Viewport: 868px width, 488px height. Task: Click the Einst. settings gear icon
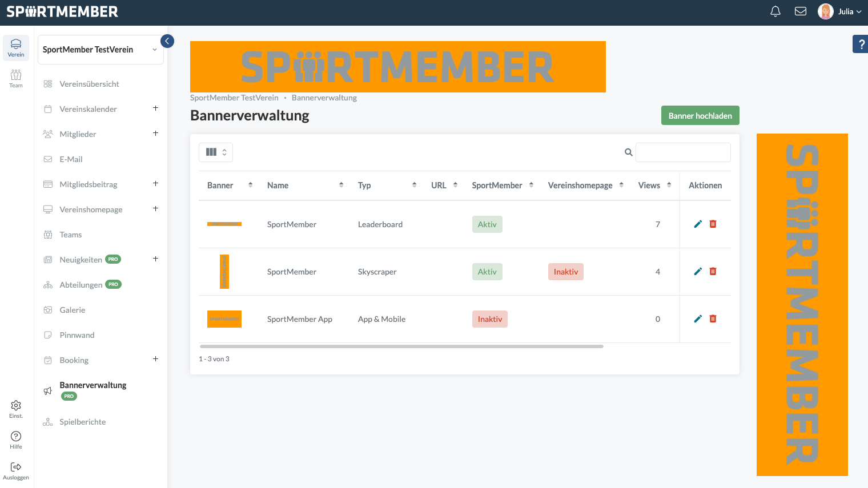pyautogui.click(x=16, y=408)
